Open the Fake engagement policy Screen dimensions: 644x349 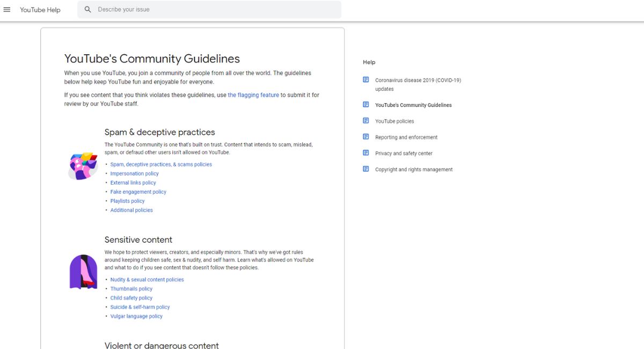coord(138,192)
